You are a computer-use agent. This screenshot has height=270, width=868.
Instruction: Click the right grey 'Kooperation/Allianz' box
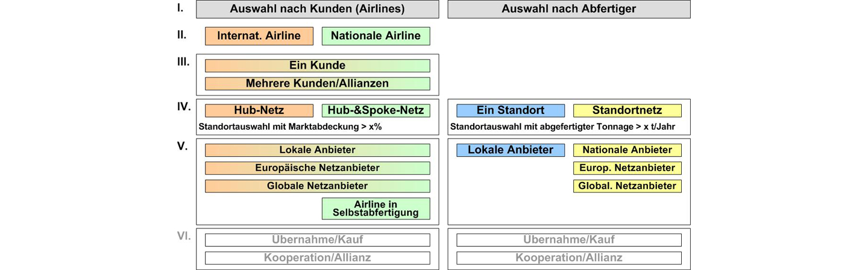(x=569, y=258)
